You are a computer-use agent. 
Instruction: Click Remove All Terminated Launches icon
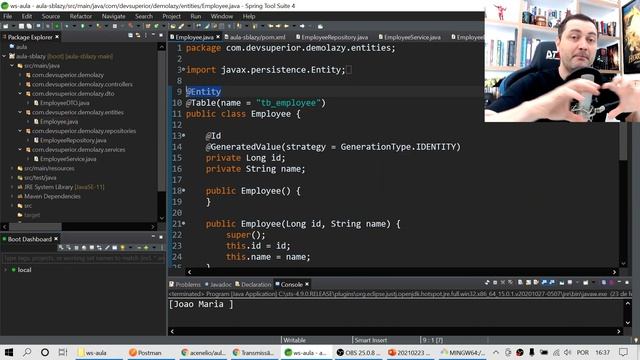[510, 282]
